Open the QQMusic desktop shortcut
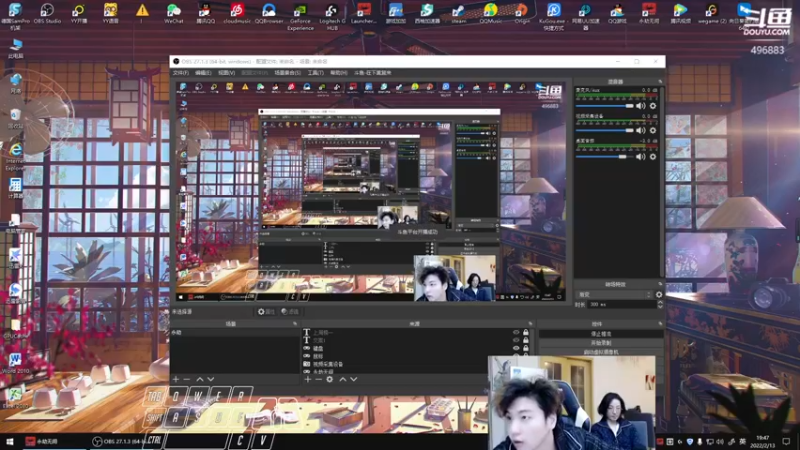The height and width of the screenshot is (450, 800). [x=490, y=13]
